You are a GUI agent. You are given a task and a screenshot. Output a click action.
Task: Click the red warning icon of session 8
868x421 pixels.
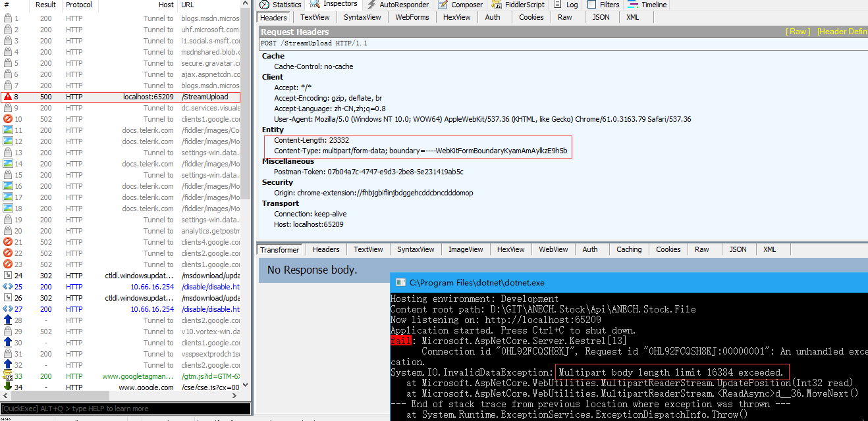[8, 97]
